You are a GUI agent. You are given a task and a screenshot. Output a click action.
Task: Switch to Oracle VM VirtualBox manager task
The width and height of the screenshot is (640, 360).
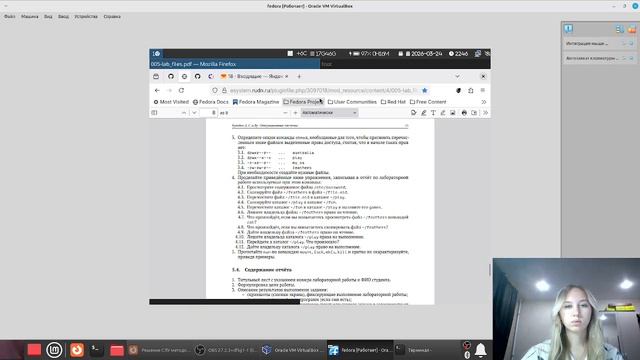pyautogui.click(x=292, y=350)
